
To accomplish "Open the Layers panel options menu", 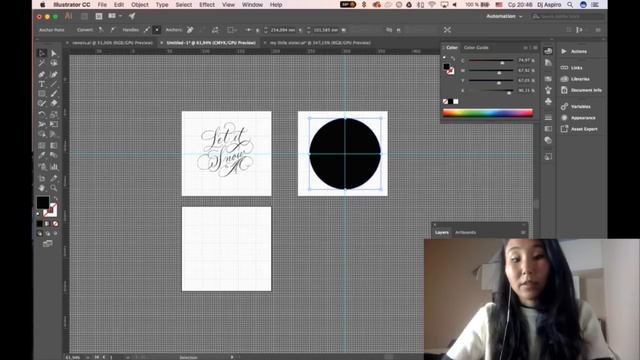I will (523, 233).
